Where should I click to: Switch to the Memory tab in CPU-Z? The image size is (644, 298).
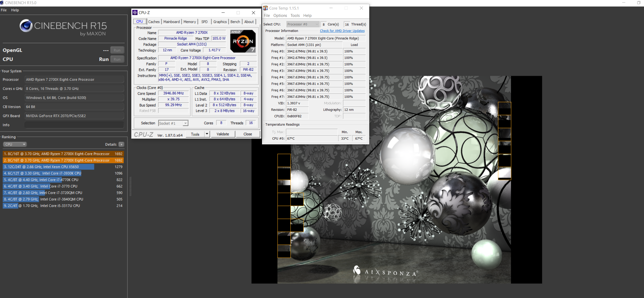pyautogui.click(x=189, y=22)
